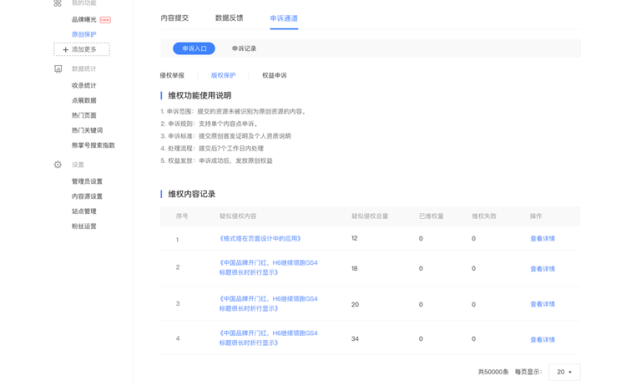Viewport: 626px width, 386px height.
Task: Open the per-page dropdown showing 20
Action: pyautogui.click(x=565, y=372)
